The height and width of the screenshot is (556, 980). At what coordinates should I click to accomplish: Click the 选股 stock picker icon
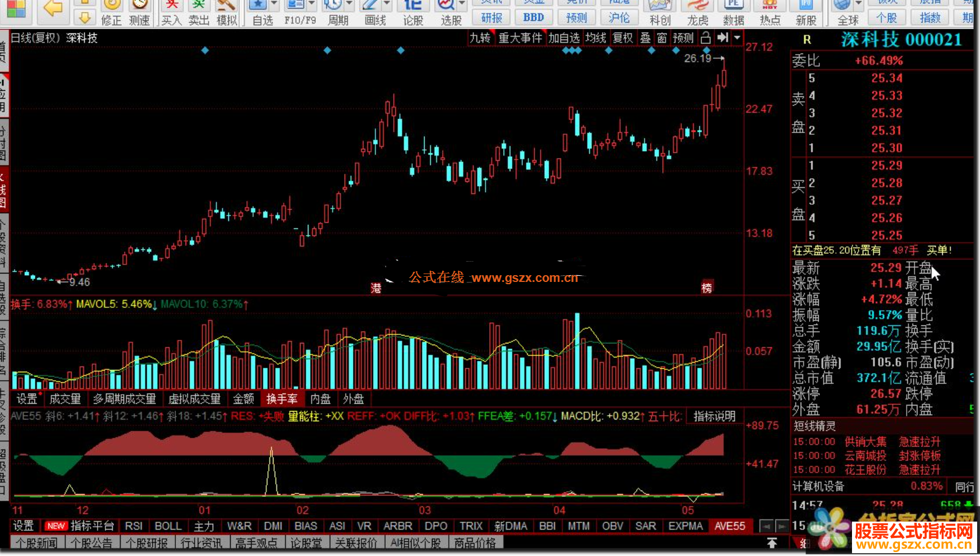pyautogui.click(x=446, y=6)
